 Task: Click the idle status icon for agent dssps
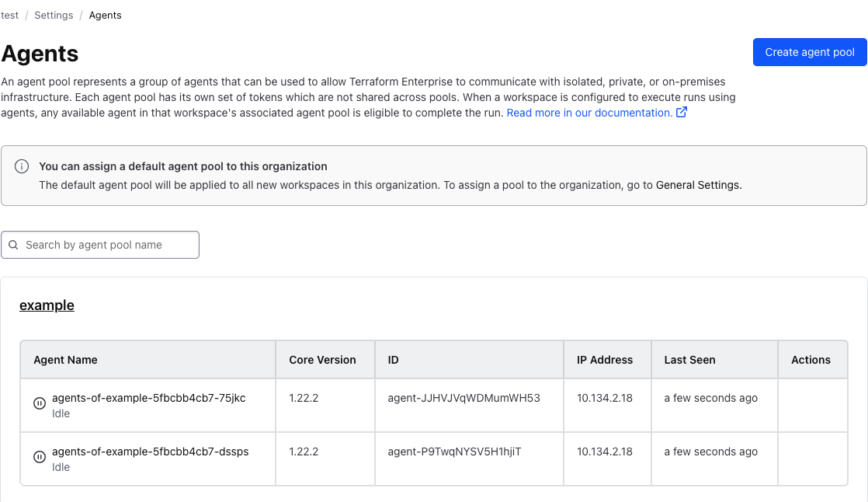coord(40,457)
